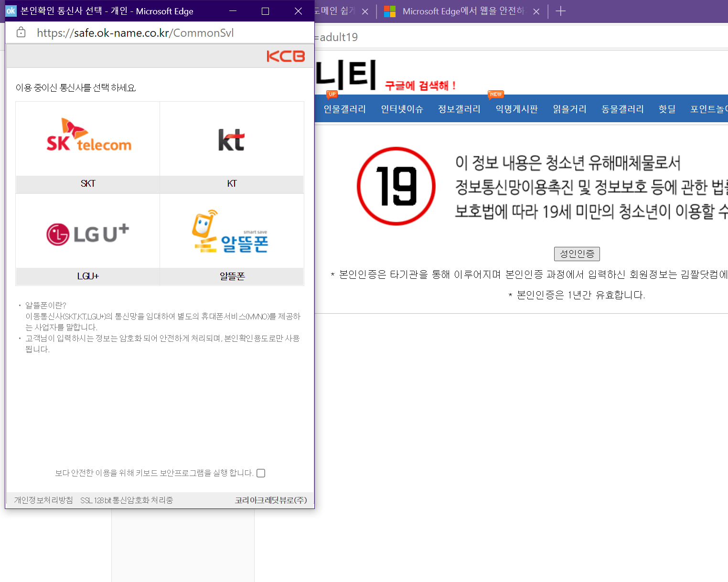Image resolution: width=728 pixels, height=582 pixels.
Task: Choose the LG U+ logo carrier
Action: 88,234
